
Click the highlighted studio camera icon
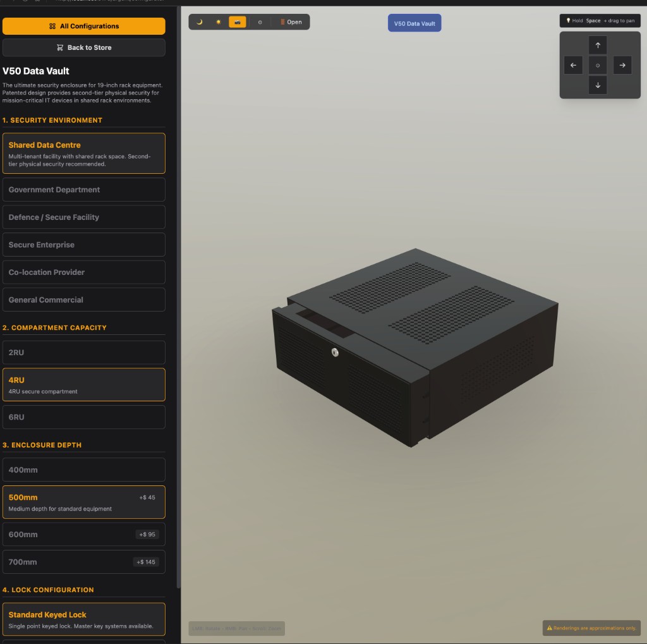[x=238, y=22]
